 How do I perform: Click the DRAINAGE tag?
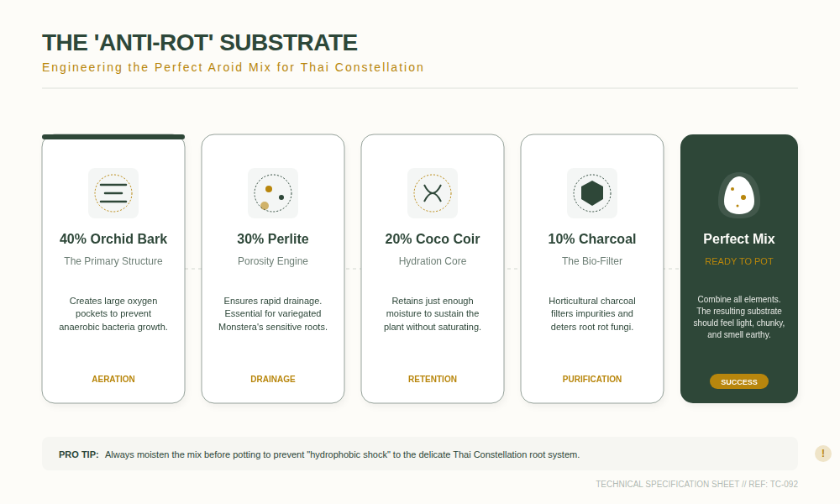(x=273, y=379)
